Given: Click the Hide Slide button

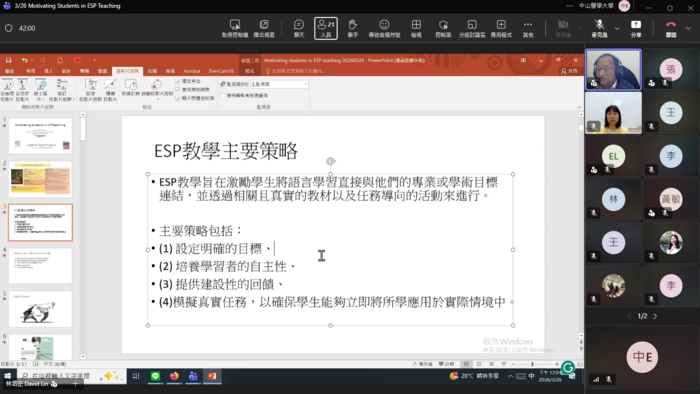Looking at the screenshot, I should [110, 90].
